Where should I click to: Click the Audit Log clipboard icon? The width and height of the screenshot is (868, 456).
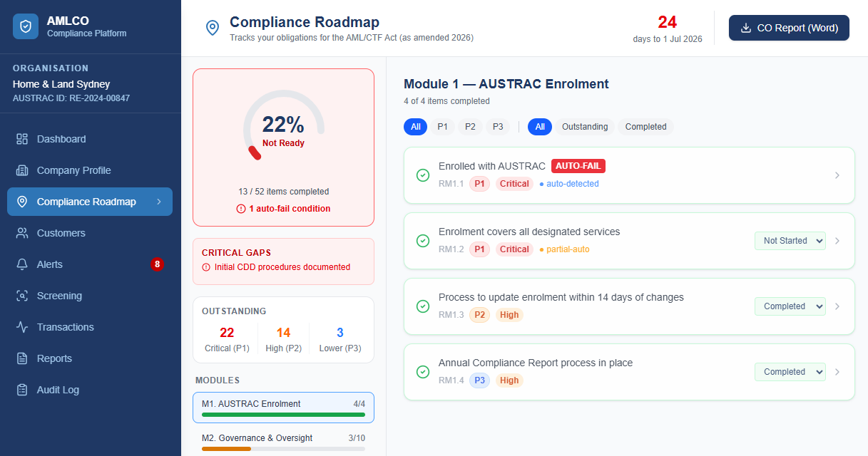coord(22,390)
